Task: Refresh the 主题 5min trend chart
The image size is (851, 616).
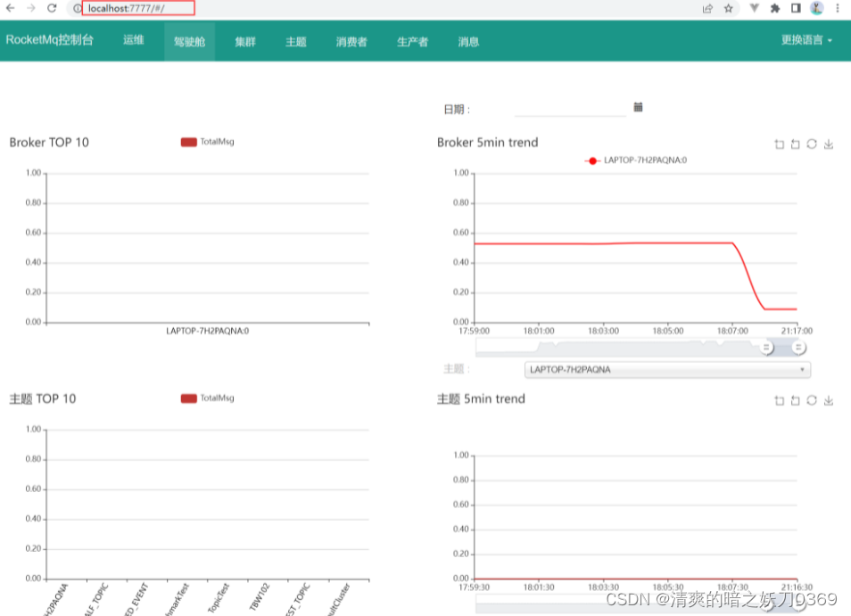Action: coord(811,400)
